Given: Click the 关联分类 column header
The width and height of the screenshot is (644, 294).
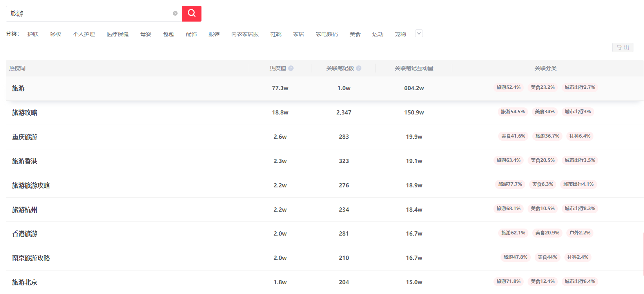Looking at the screenshot, I should pyautogui.click(x=546, y=68).
